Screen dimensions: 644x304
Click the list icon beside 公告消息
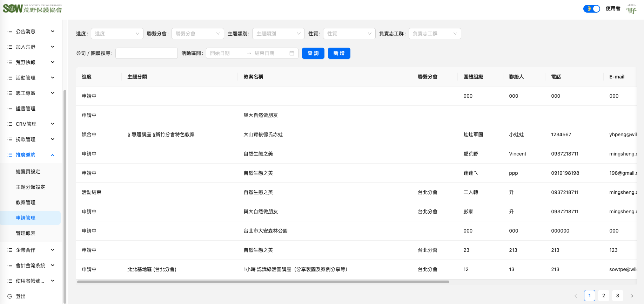[x=10, y=32]
